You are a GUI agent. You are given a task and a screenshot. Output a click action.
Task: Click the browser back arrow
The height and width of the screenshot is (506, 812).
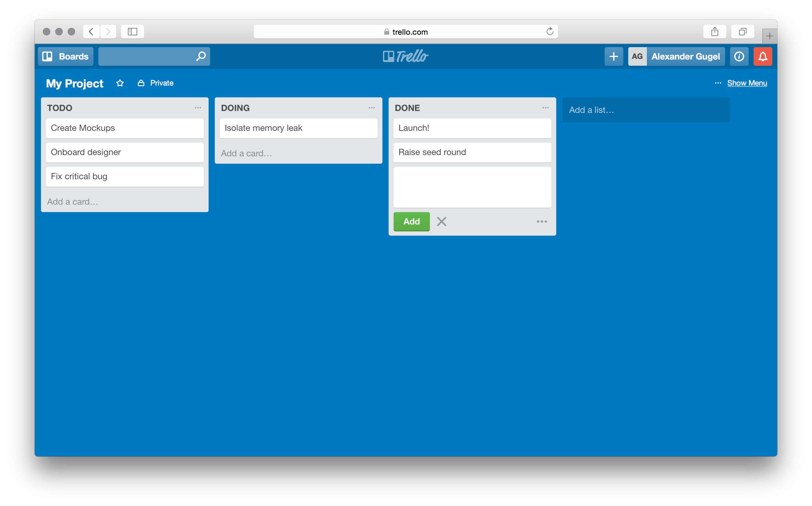91,31
